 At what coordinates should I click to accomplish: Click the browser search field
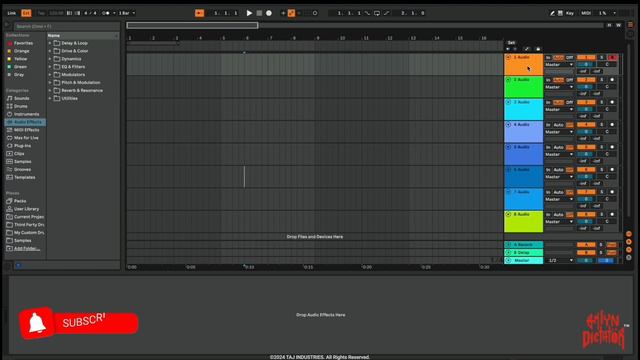[x=67, y=26]
